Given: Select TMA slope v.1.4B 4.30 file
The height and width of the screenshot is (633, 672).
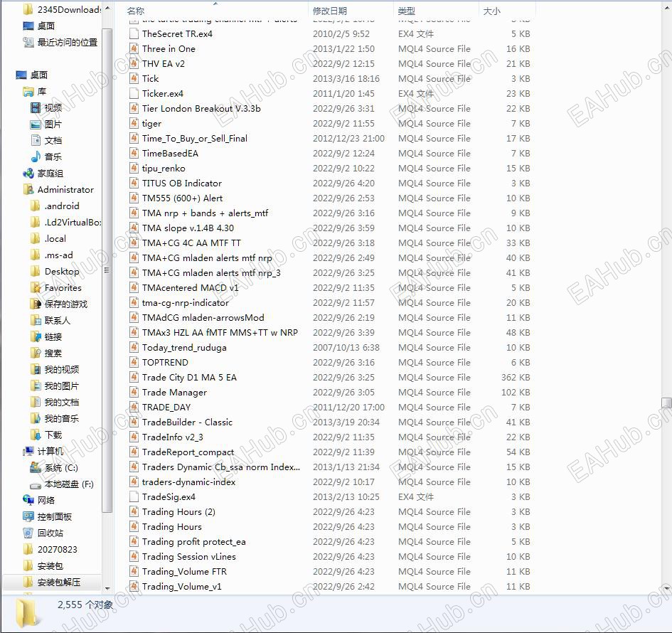Looking at the screenshot, I should click(188, 228).
